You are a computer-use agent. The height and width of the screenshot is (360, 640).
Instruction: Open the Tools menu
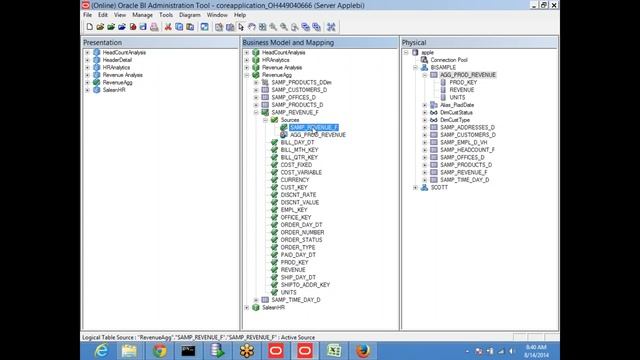(x=166, y=15)
